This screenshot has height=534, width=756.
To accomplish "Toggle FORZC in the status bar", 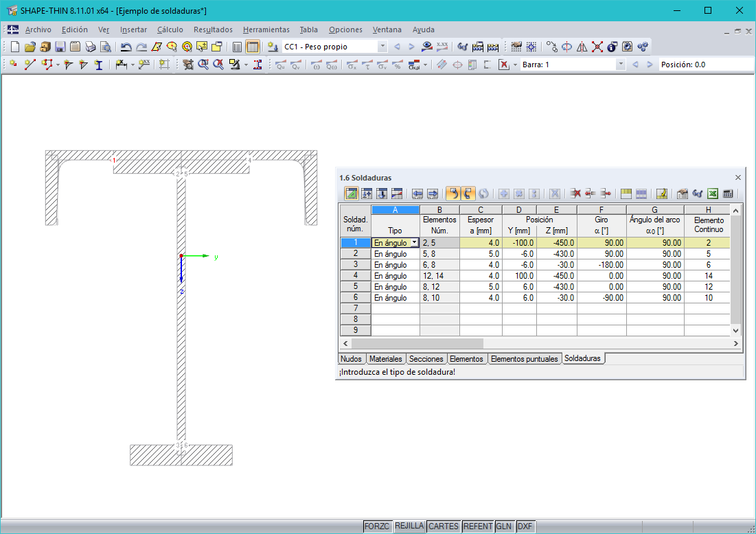I will 376,526.
